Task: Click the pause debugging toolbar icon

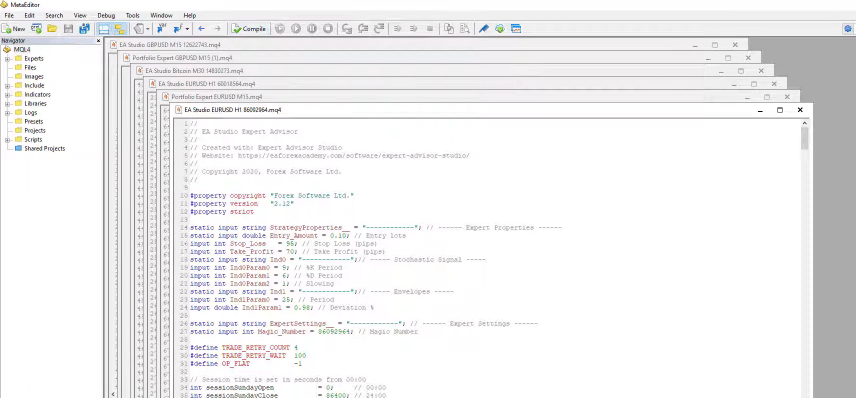Action: click(x=312, y=29)
